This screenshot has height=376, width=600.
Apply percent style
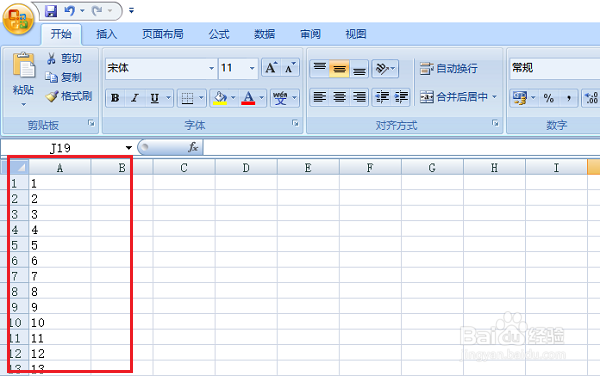(549, 98)
